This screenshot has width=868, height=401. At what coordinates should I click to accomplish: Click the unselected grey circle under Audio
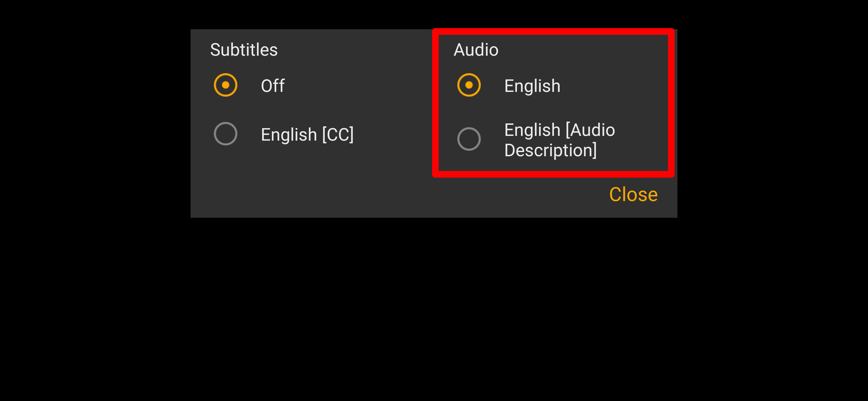click(469, 139)
